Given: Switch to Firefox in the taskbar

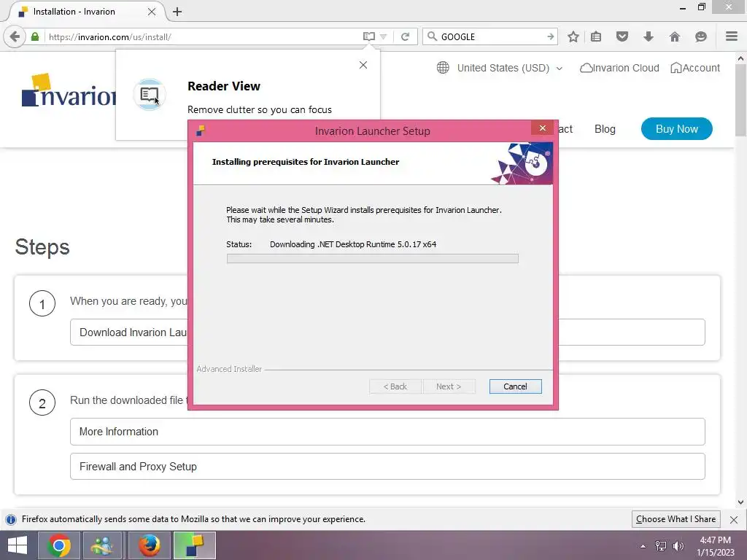Looking at the screenshot, I should pyautogui.click(x=149, y=545).
